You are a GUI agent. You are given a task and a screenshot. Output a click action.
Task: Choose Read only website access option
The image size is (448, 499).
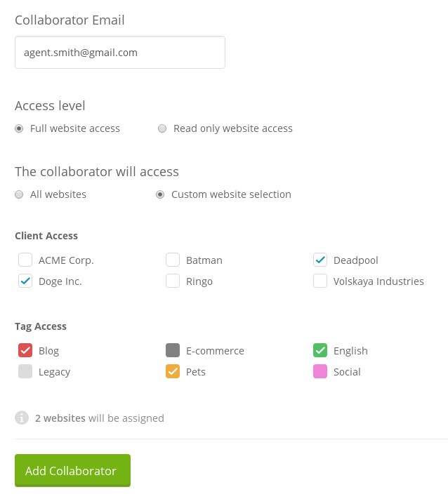pyautogui.click(x=162, y=128)
